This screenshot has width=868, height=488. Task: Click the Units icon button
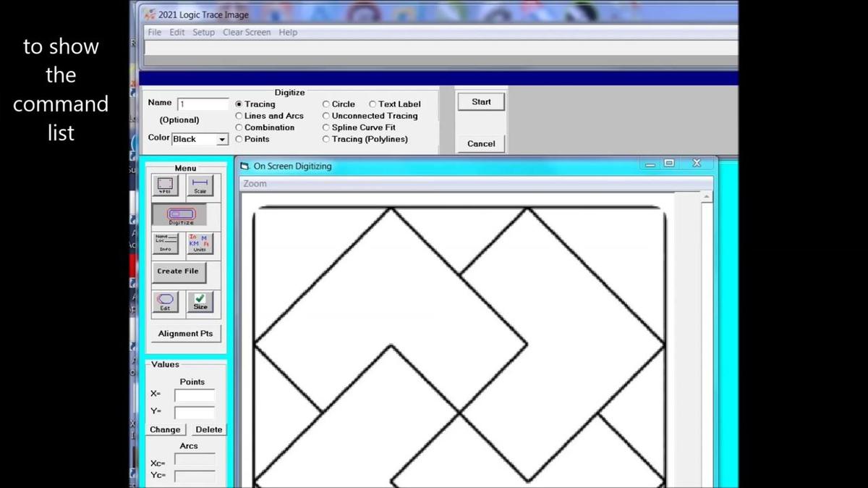click(x=200, y=243)
